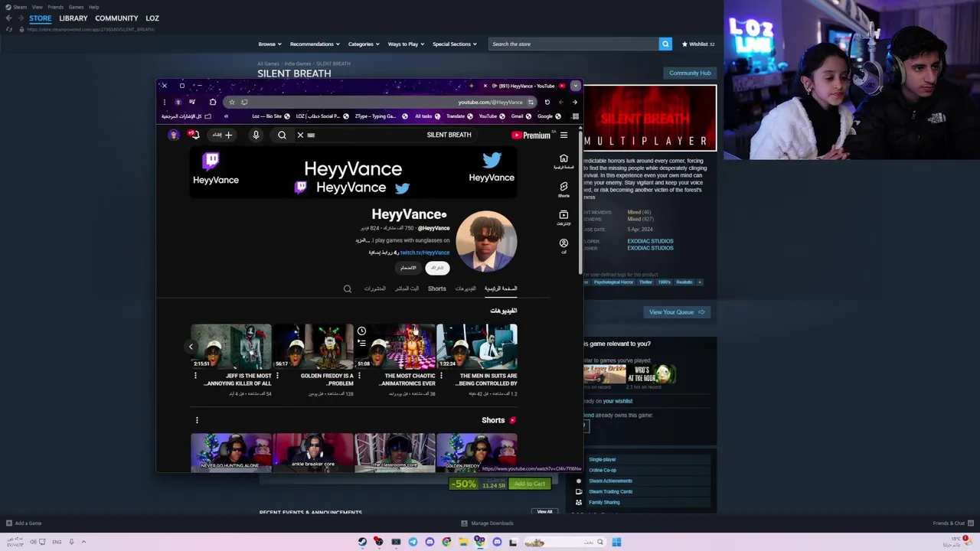The height and width of the screenshot is (551, 980).
Task: Switch to channel Shorts tab
Action: (436, 289)
